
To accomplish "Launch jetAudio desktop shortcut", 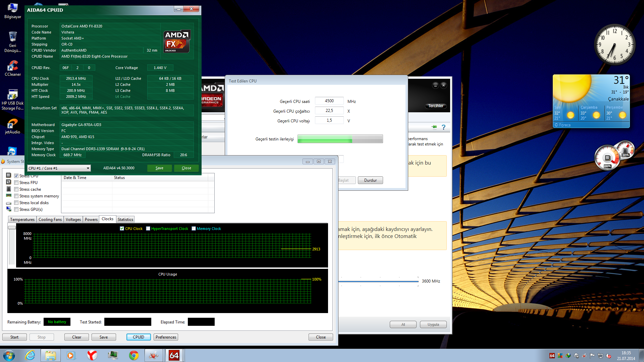I will pyautogui.click(x=12, y=126).
